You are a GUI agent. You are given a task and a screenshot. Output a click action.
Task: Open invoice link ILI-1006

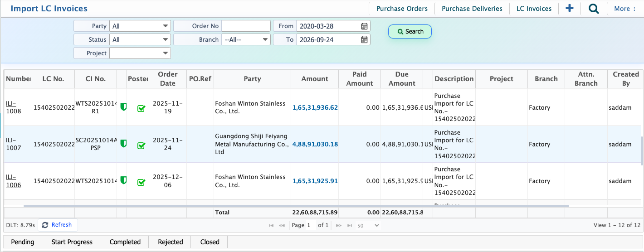tap(14, 181)
